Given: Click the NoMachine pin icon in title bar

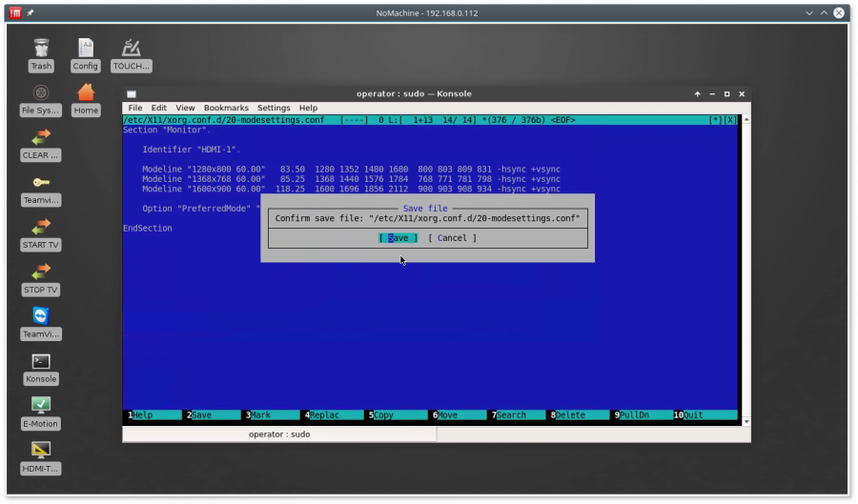Looking at the screenshot, I should tap(31, 13).
